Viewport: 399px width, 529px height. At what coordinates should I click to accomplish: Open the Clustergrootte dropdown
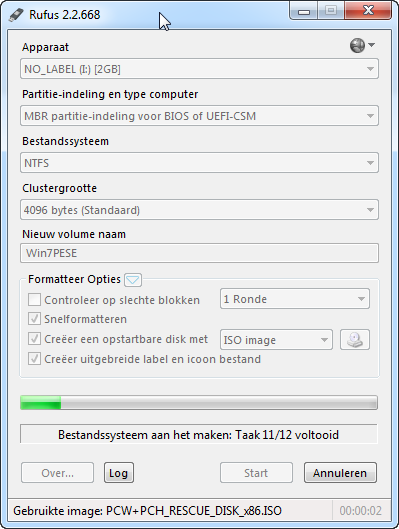coord(199,210)
